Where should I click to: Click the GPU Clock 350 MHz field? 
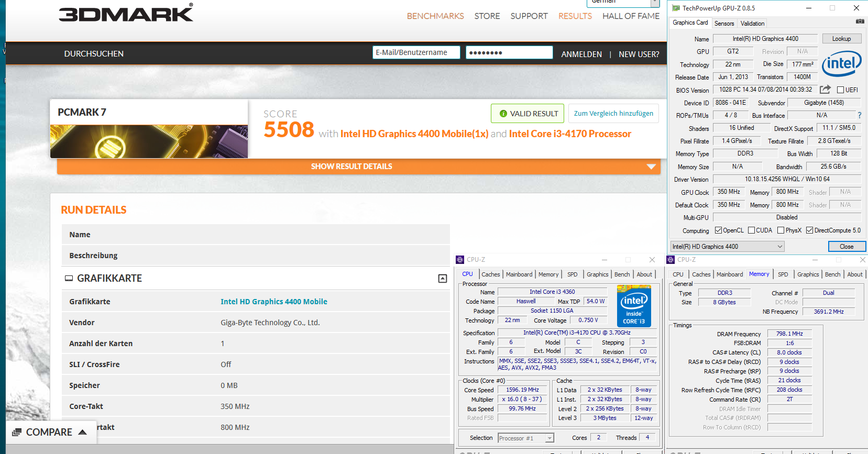(x=729, y=192)
